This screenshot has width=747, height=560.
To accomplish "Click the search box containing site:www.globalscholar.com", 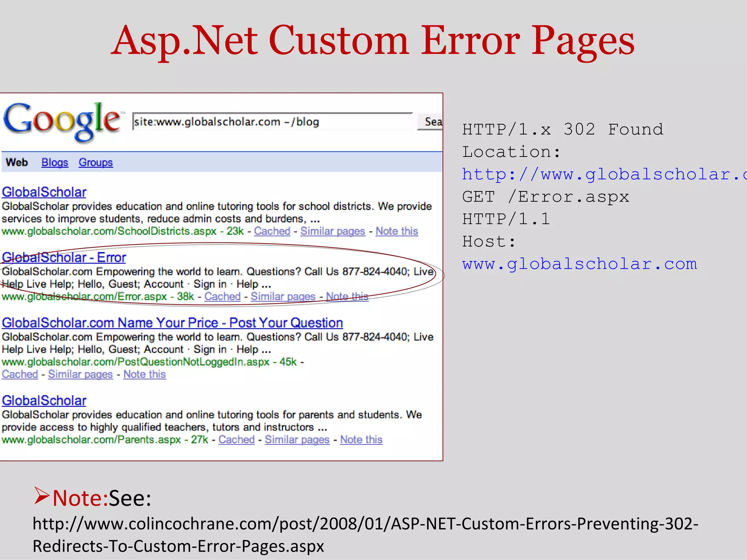I will click(x=272, y=121).
